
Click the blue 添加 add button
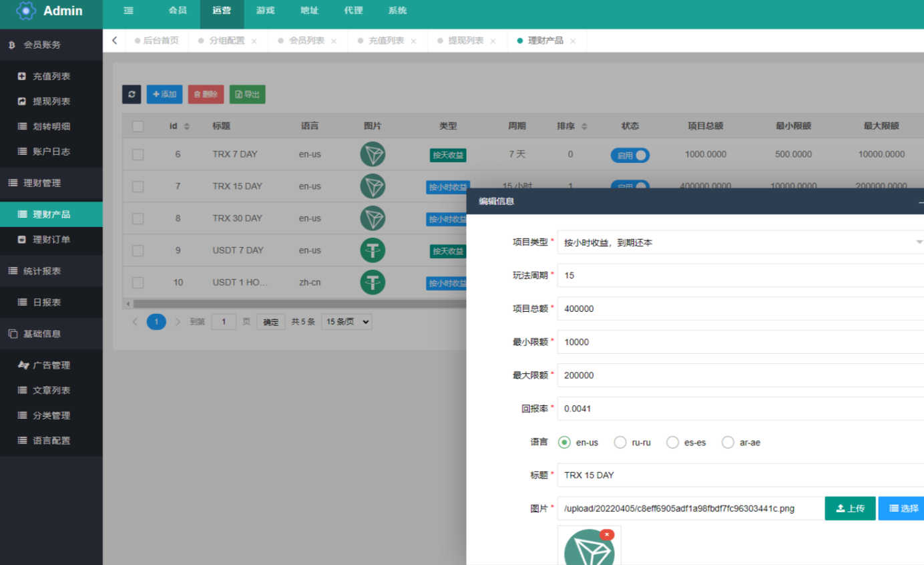(x=164, y=94)
